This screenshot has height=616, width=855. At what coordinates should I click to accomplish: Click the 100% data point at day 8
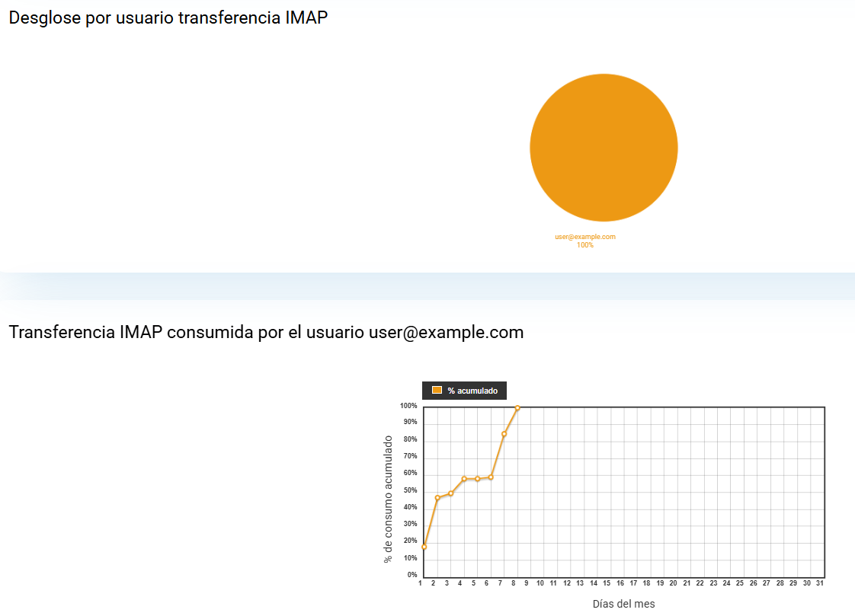(x=517, y=407)
